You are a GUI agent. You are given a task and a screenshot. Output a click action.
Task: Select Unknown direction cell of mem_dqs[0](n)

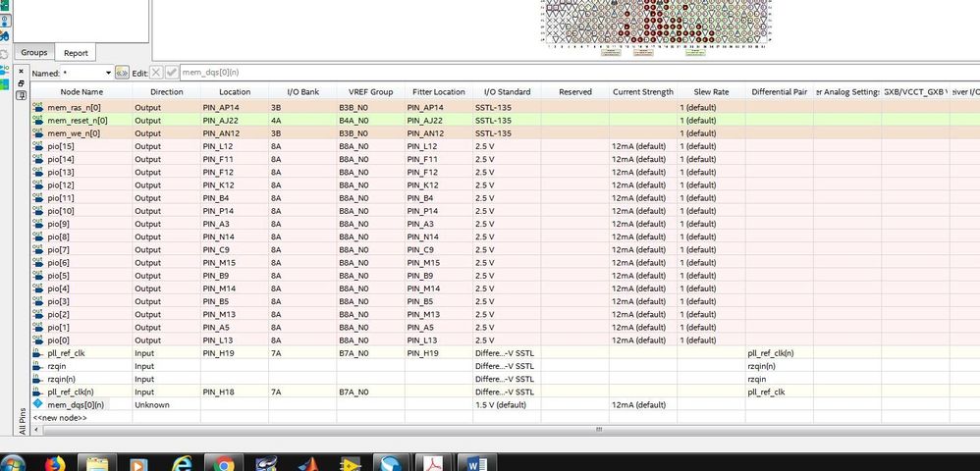tap(166, 405)
